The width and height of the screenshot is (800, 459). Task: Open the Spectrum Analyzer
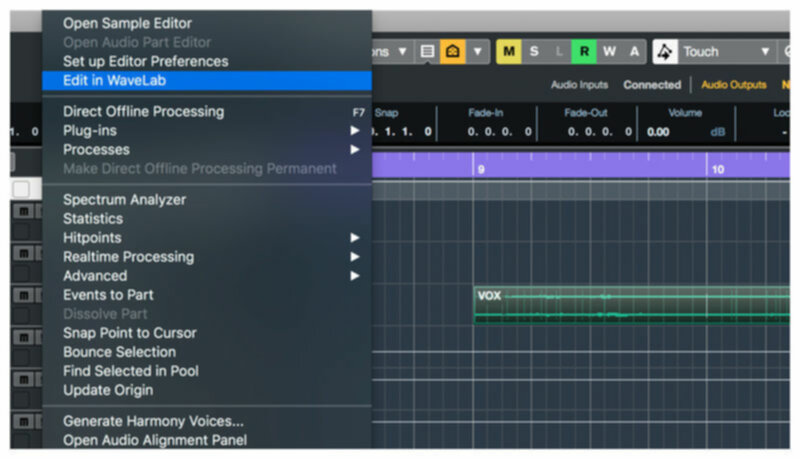(x=124, y=199)
